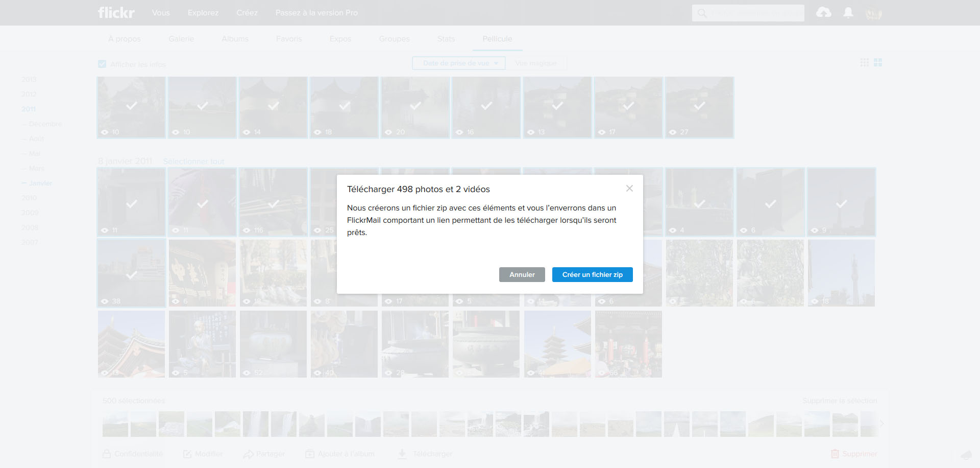This screenshot has width=980, height=468.
Task: Deselect the photo with 9 views
Action: point(841,202)
